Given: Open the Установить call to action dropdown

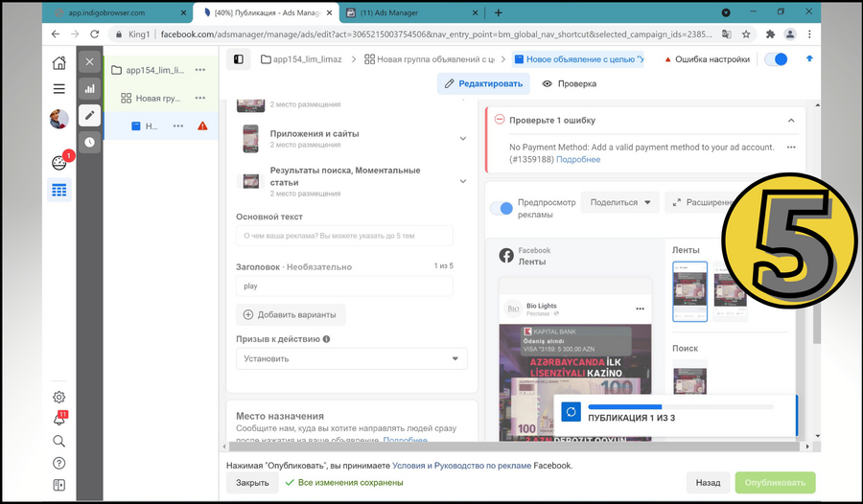Looking at the screenshot, I should pos(352,358).
